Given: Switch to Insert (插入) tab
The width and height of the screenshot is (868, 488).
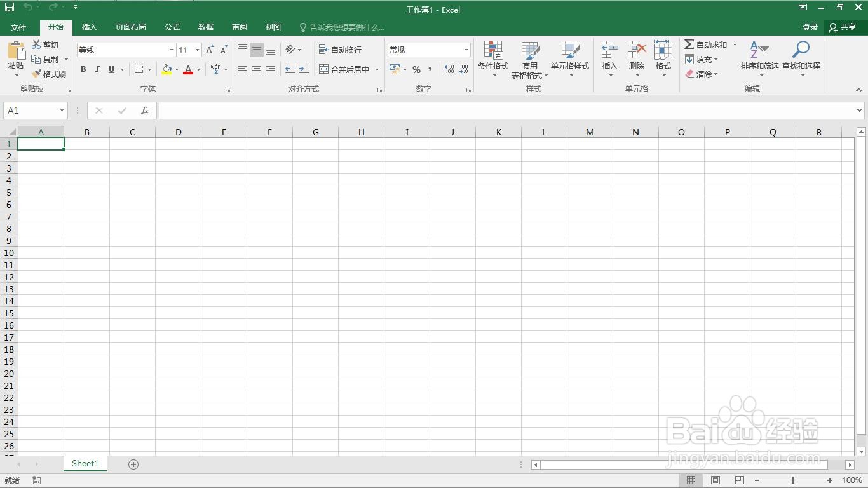Looking at the screenshot, I should 90,27.
